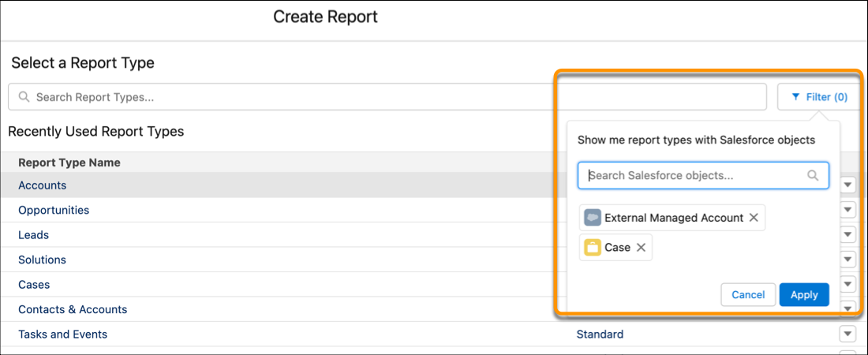Click the yellow Case briefcase icon
This screenshot has width=868, height=355.
click(x=592, y=248)
